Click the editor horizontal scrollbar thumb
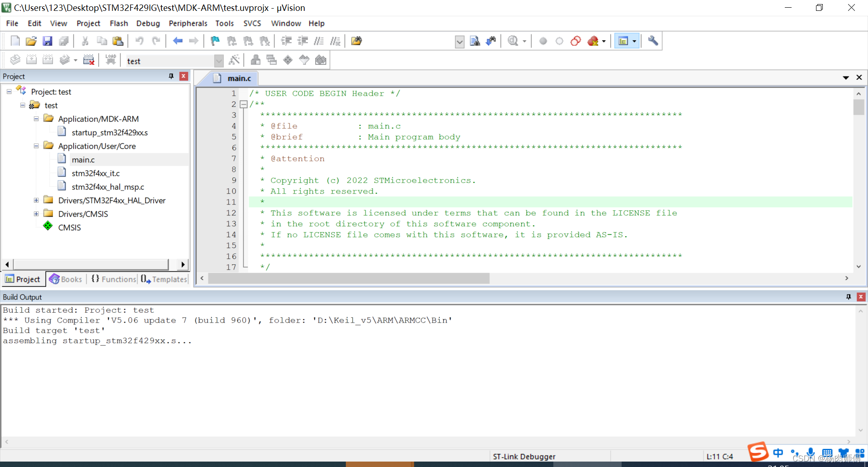This screenshot has height=467, width=868. pos(349,278)
